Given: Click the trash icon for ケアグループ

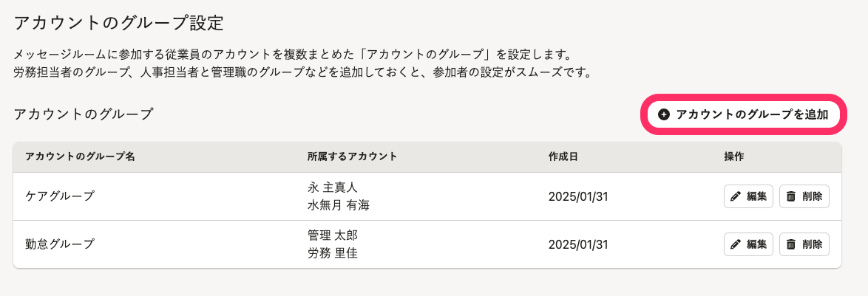Looking at the screenshot, I should click(791, 196).
